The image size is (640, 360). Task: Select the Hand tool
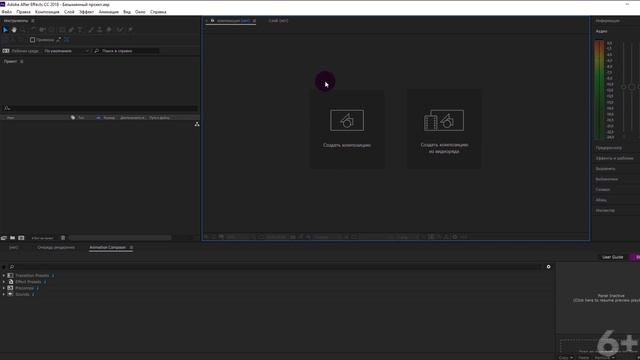point(14,30)
